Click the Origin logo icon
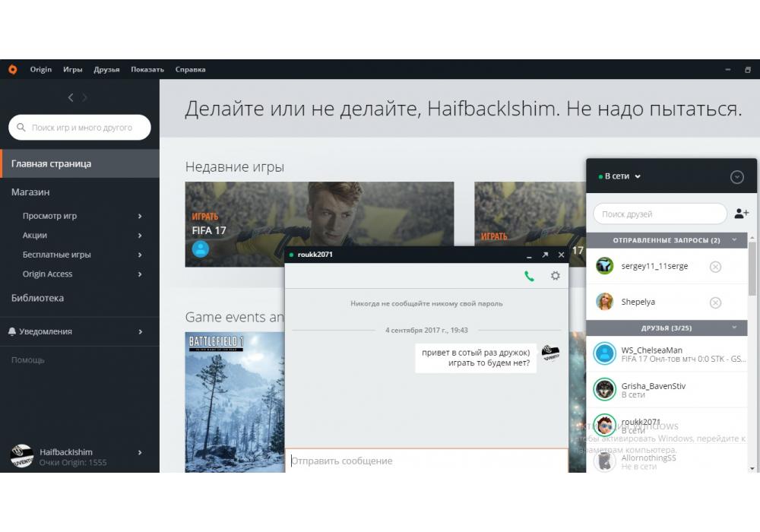760x532 pixels. tap(13, 69)
